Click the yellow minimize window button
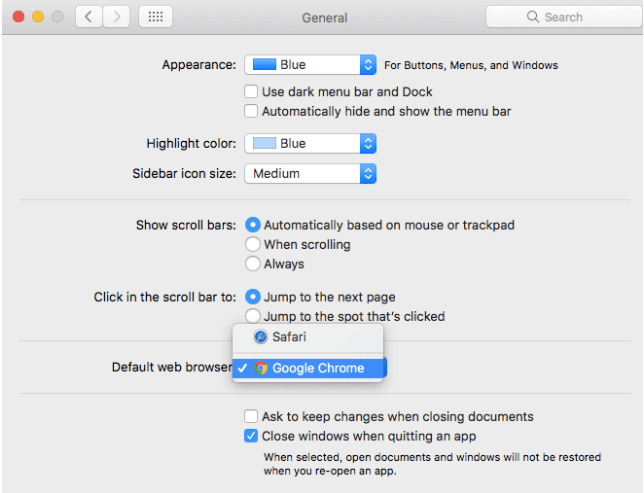 coord(37,17)
